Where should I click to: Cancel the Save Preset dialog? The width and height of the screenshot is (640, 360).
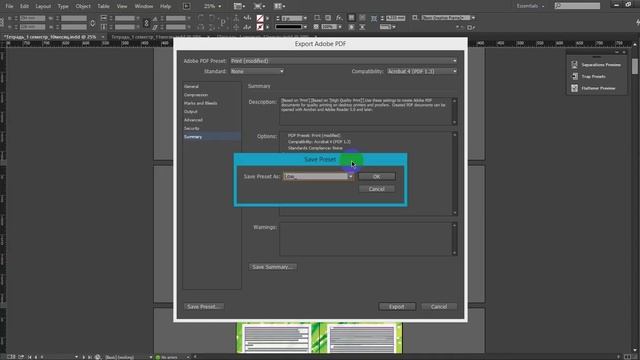[x=376, y=189]
